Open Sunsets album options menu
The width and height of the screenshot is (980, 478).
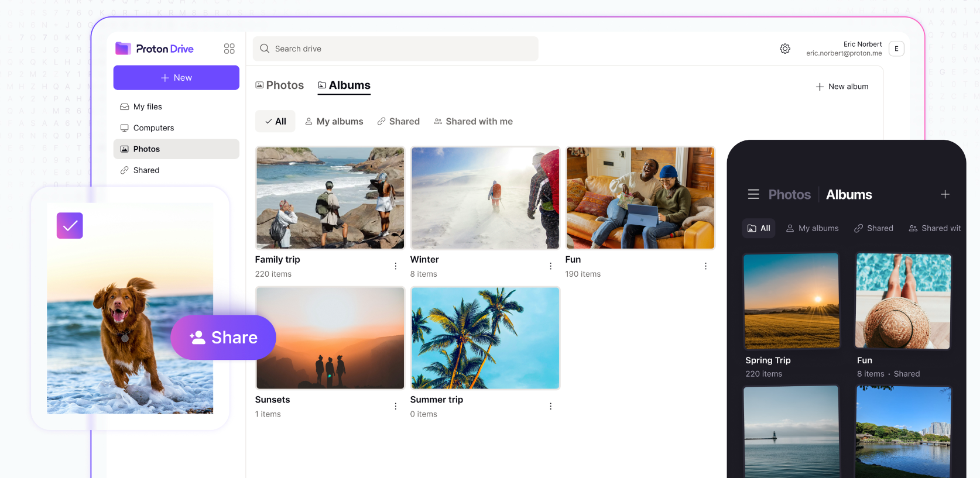(x=396, y=406)
